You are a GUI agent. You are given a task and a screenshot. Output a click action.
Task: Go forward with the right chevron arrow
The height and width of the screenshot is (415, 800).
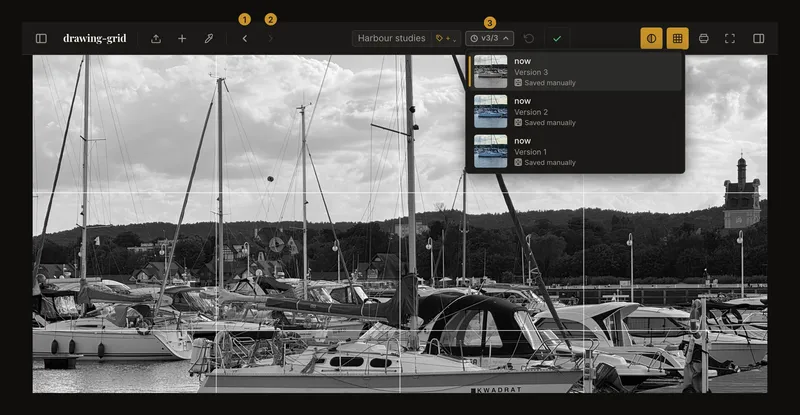[270, 39]
